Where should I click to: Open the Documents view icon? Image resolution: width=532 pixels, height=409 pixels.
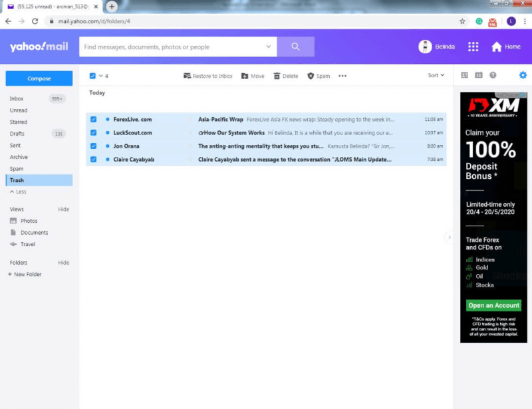pos(13,233)
